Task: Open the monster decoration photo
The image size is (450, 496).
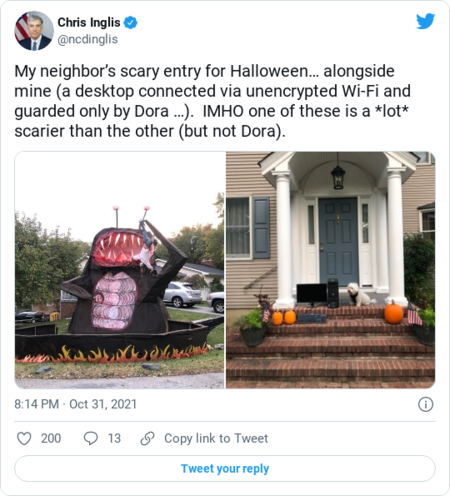Action: click(120, 270)
